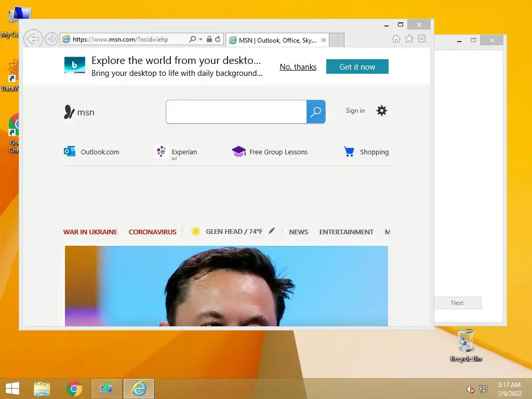Click Internet Explorer taskbar icon

(x=139, y=389)
